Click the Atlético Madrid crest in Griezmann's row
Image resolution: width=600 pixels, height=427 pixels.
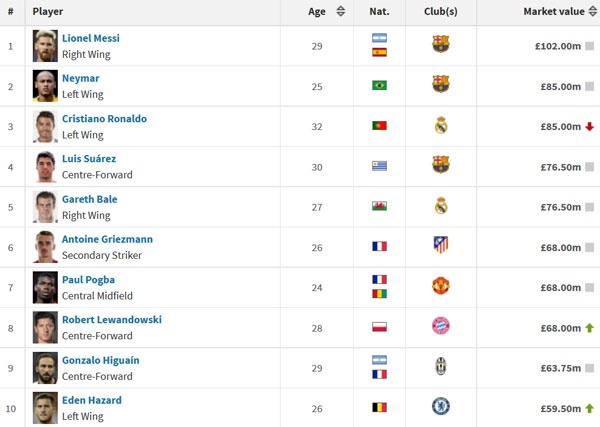(x=440, y=245)
